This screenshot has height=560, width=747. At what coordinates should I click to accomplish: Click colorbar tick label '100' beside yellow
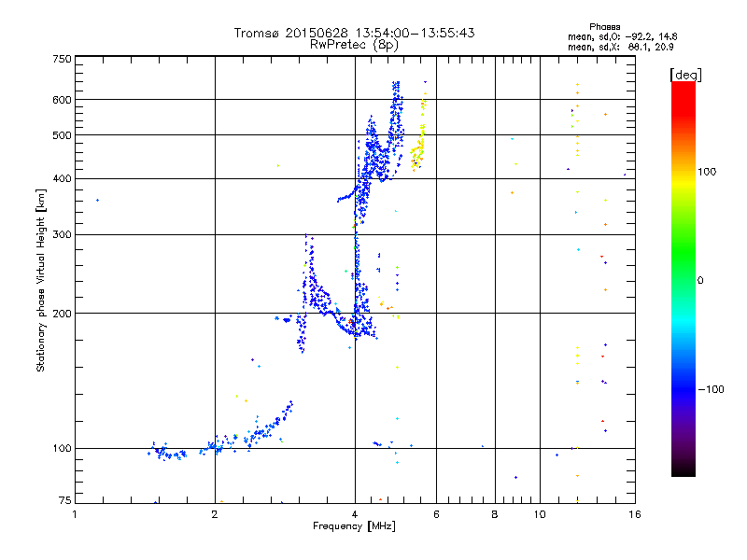tap(707, 172)
